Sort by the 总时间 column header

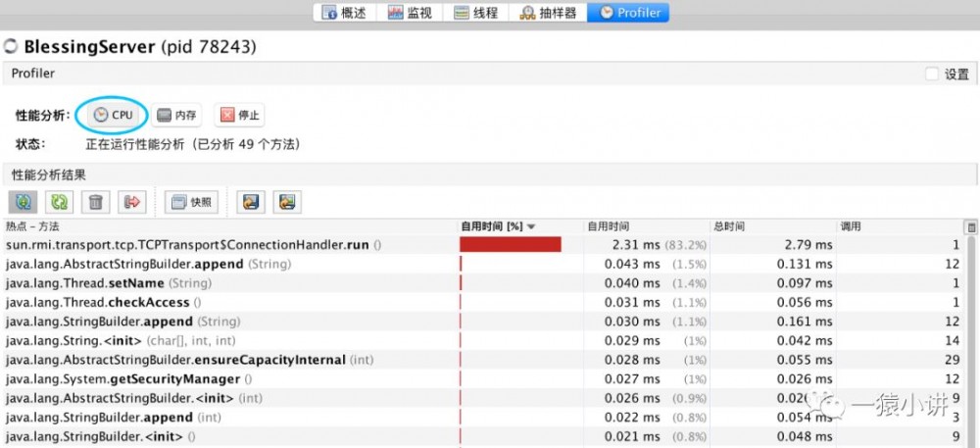(x=774, y=226)
